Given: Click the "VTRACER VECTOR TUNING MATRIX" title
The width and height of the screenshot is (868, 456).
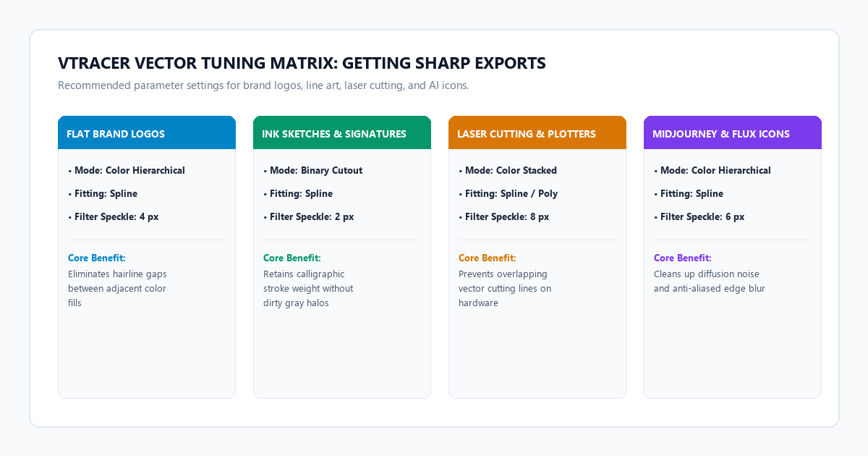Looking at the screenshot, I should (x=302, y=63).
